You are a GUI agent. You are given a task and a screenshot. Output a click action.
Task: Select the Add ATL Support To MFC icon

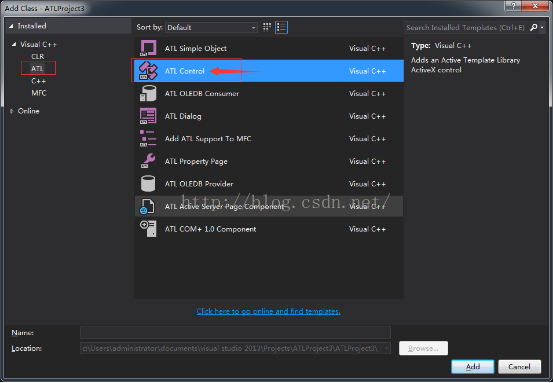click(148, 138)
